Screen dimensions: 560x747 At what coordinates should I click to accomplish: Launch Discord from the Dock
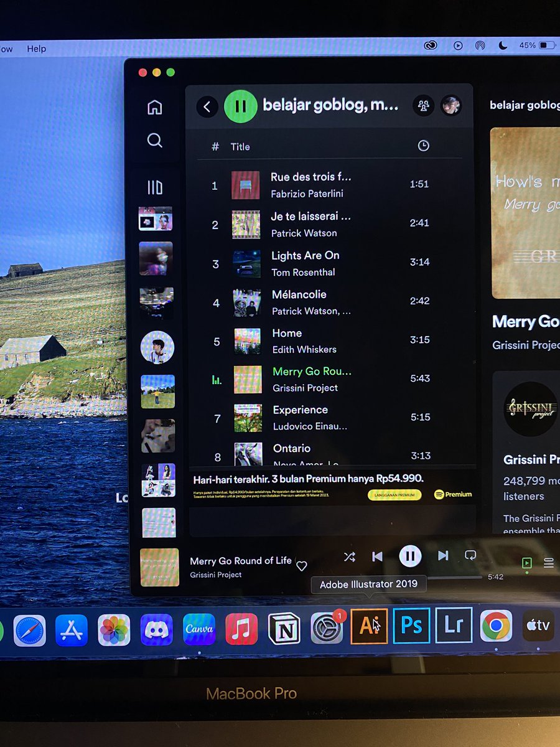[x=156, y=629]
